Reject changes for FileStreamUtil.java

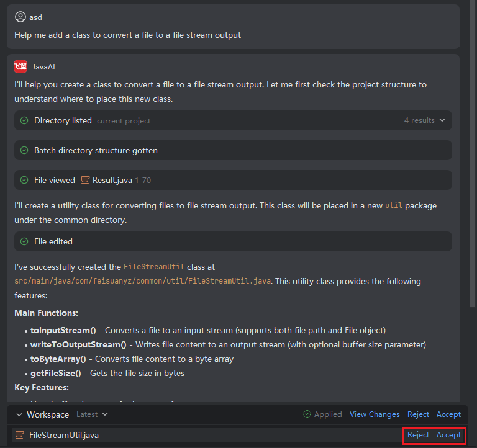click(x=418, y=435)
